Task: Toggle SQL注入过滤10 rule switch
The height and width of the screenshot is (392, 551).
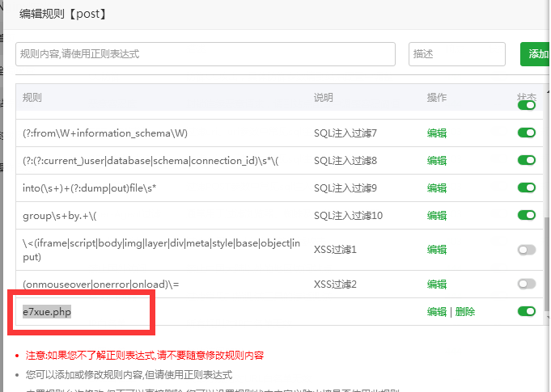Action: [527, 215]
